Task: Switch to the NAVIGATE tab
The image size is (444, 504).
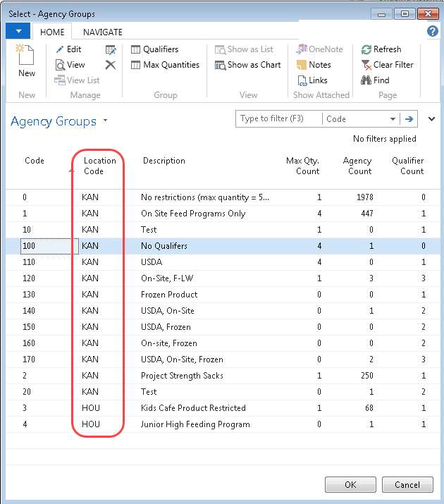Action: click(x=102, y=32)
